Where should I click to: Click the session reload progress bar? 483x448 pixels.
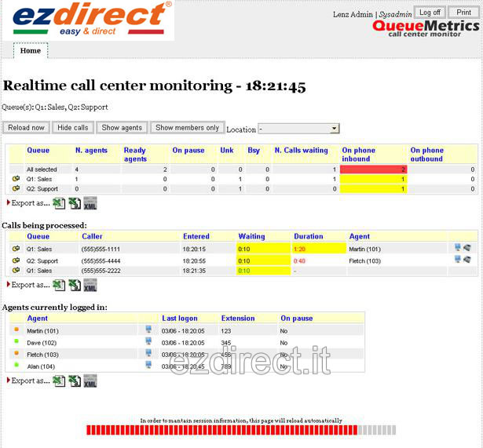pyautogui.click(x=241, y=430)
